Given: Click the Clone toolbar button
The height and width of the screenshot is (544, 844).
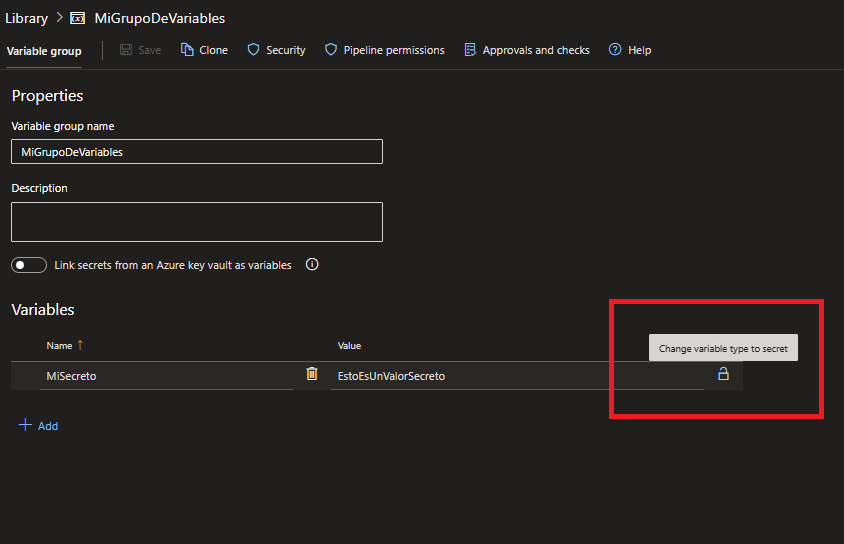Looking at the screenshot, I should click(x=204, y=50).
